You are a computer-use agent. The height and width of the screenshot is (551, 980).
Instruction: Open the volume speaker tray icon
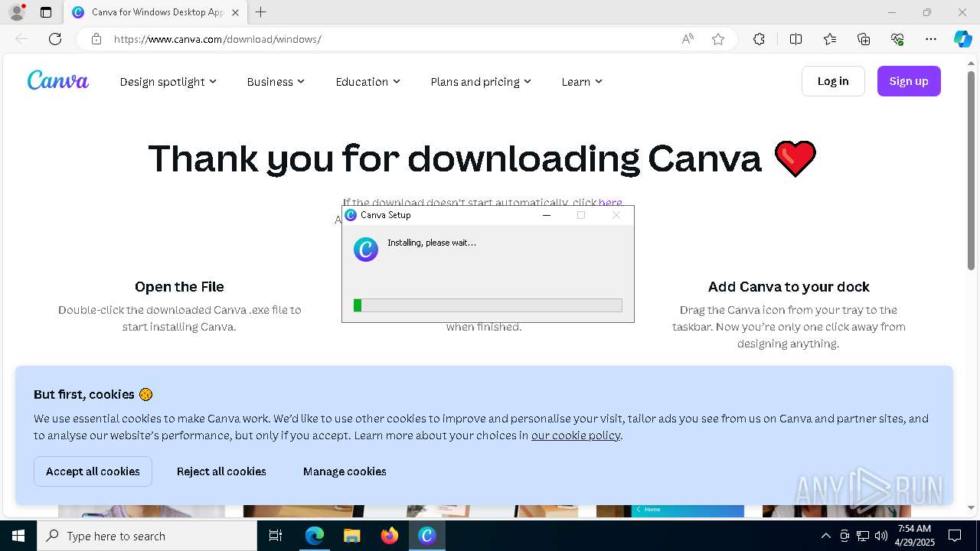click(x=880, y=536)
